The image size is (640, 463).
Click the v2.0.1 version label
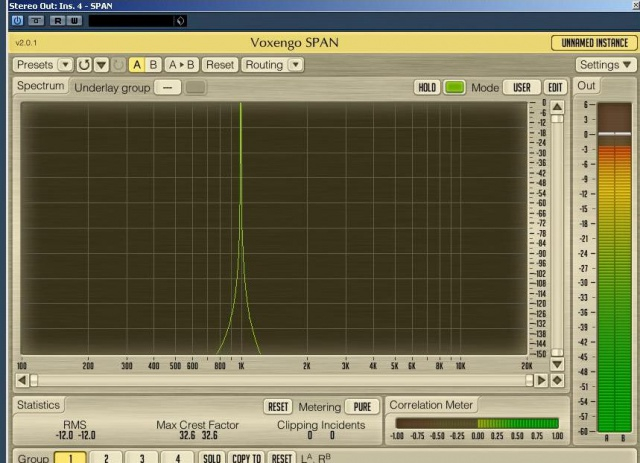(x=26, y=43)
